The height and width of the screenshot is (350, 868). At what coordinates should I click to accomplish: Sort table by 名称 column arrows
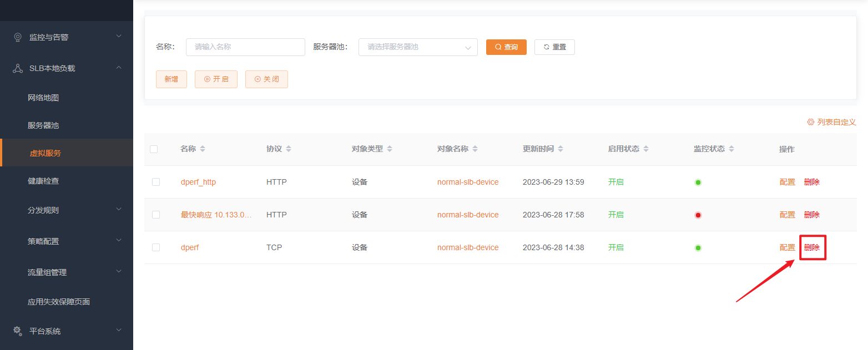pos(203,149)
